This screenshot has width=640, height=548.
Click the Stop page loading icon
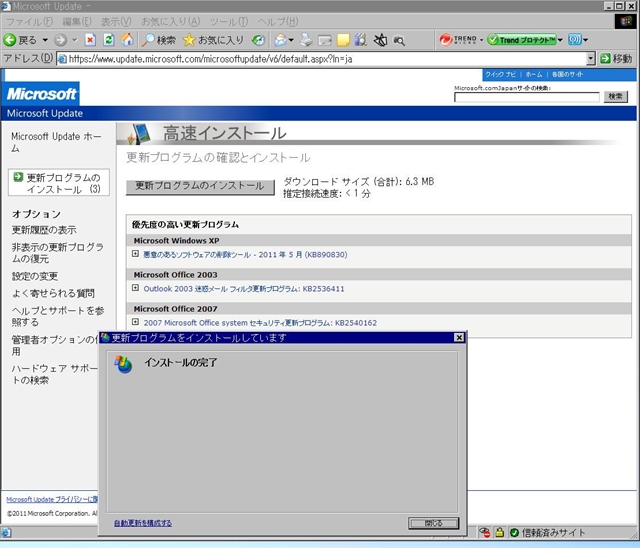[x=90, y=40]
